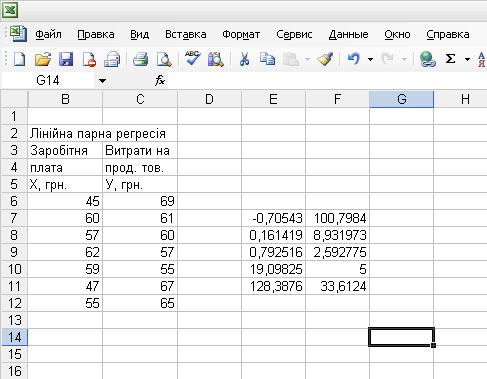The width and height of the screenshot is (487, 379).
Task: Select the Format Painter brush icon
Action: [x=325, y=59]
